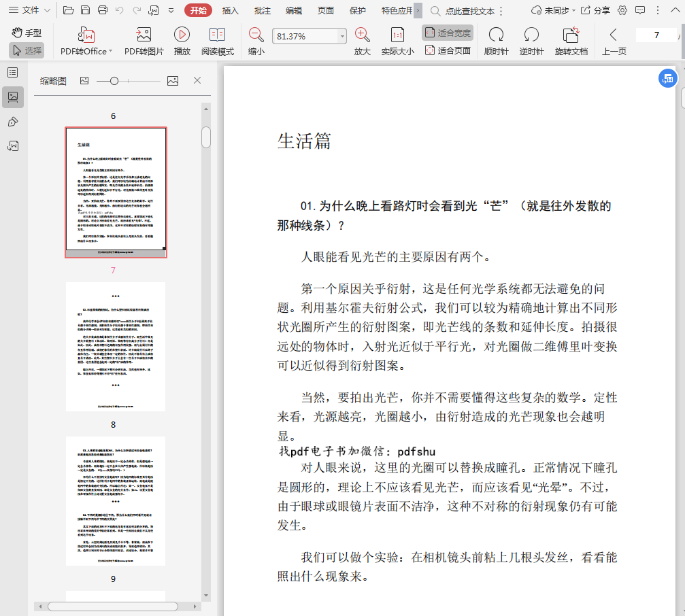
Task: Switch to the 保护 tab
Action: pos(357,10)
